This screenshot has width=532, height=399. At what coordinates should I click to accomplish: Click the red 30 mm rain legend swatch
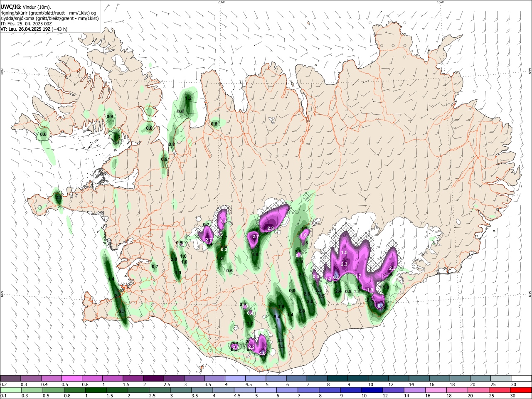point(521,390)
